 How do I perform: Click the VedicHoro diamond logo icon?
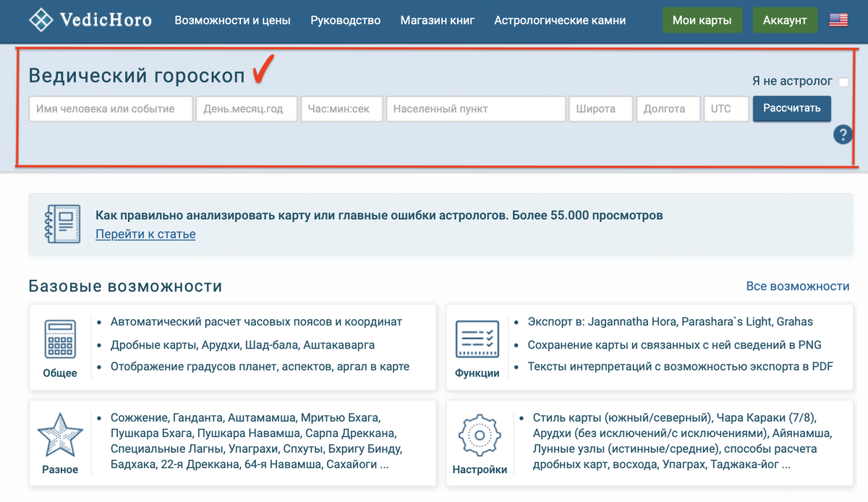42,20
